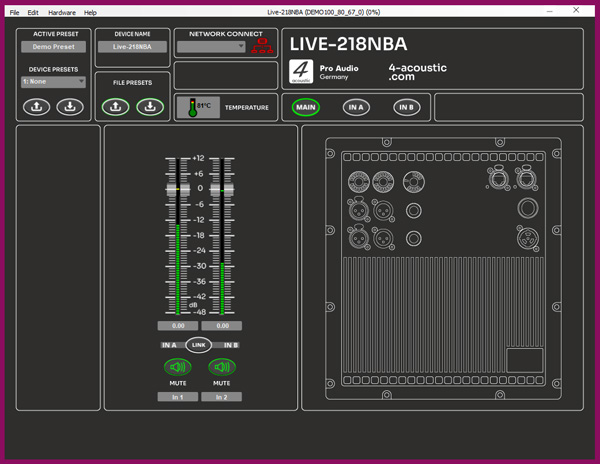
Task: Click the red network connect icon
Action: (x=263, y=46)
